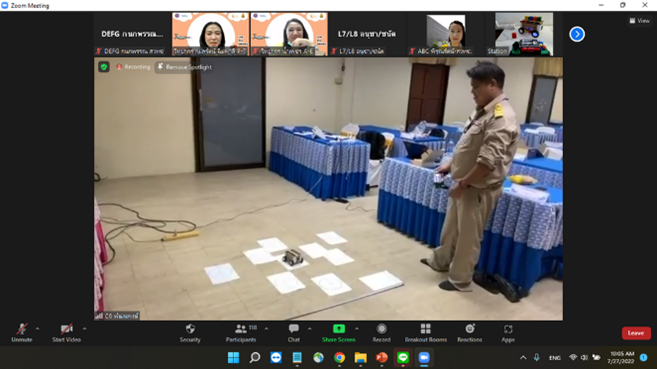Open video options arrow beside Start Video
This screenshot has width=657, height=369.
pos(84,329)
